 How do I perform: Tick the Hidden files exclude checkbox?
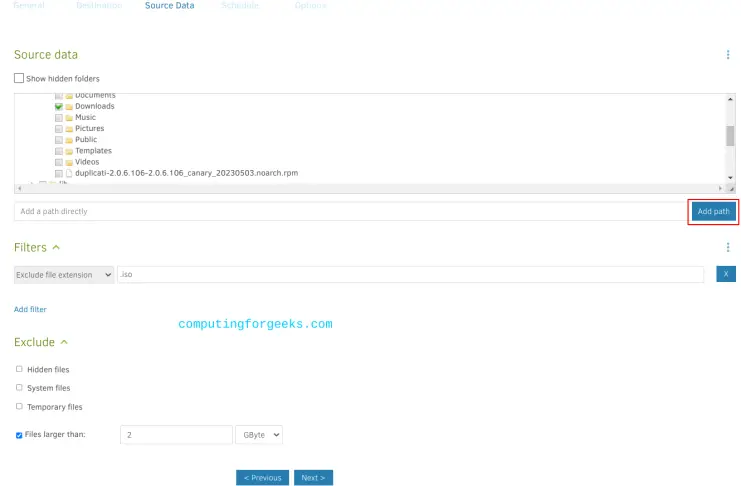19,369
